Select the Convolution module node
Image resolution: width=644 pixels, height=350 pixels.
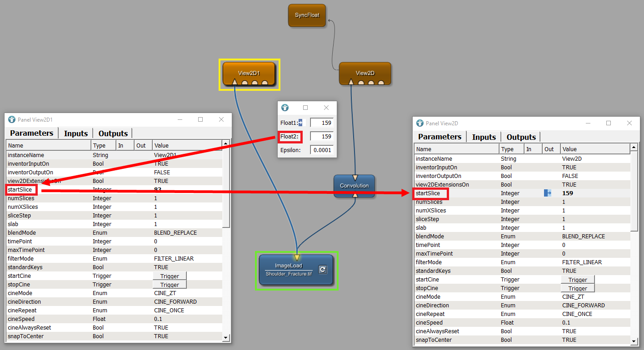tap(354, 186)
